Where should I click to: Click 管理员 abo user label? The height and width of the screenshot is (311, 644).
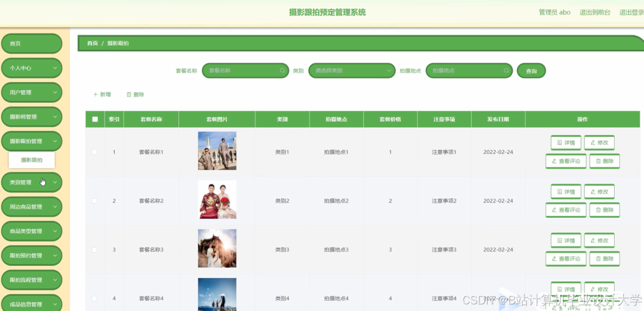pos(555,12)
